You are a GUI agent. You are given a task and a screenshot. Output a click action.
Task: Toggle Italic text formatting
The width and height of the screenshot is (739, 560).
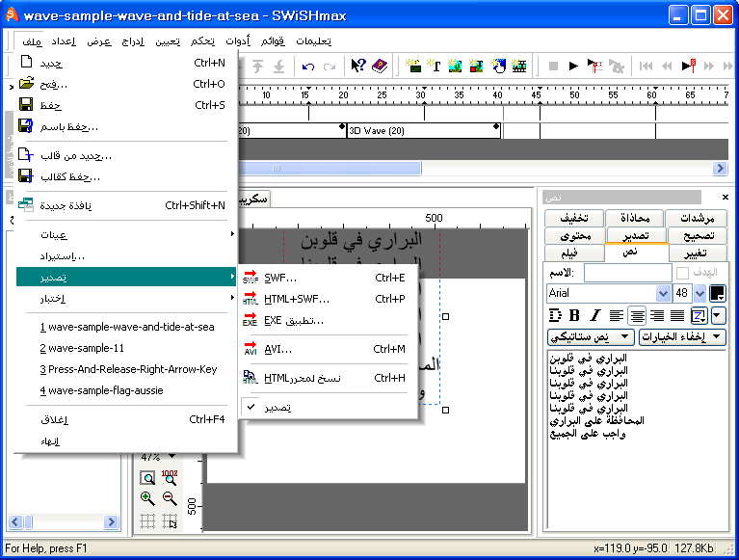(x=595, y=315)
